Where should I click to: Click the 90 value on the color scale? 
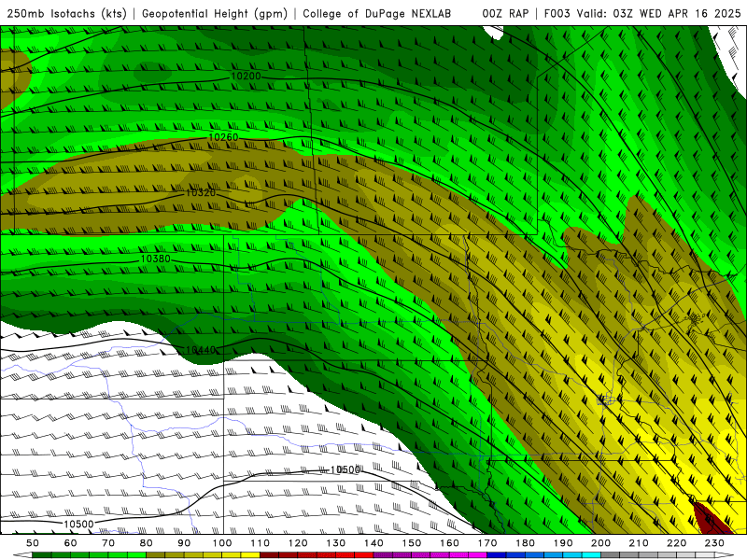pyautogui.click(x=184, y=543)
